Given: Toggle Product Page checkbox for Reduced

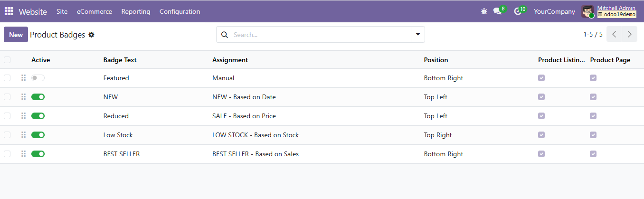Looking at the screenshot, I should click(x=593, y=116).
